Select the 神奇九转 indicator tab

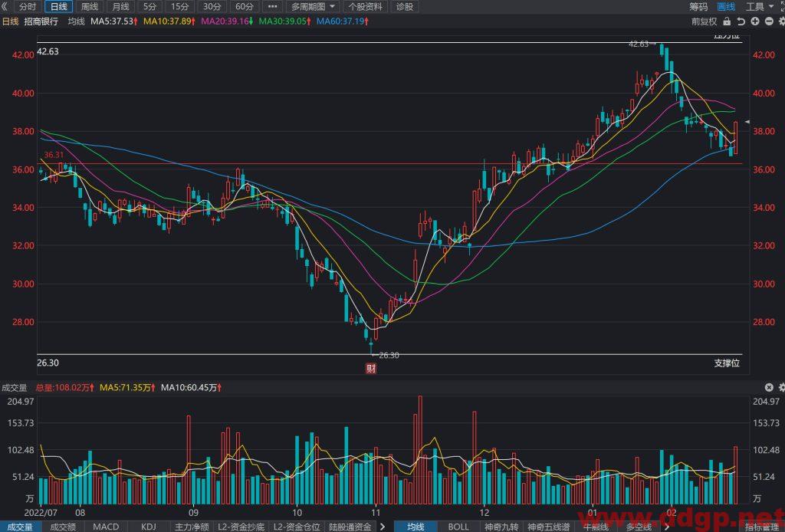point(501,527)
